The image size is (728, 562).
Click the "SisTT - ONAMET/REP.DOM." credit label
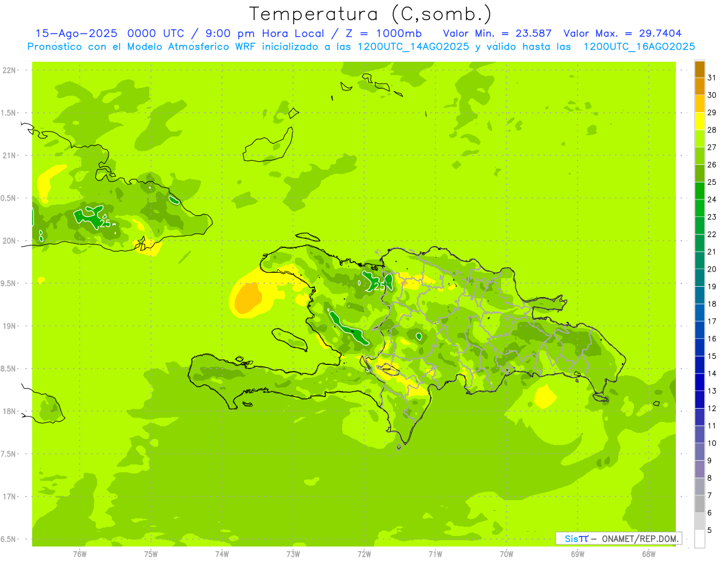coord(619,538)
